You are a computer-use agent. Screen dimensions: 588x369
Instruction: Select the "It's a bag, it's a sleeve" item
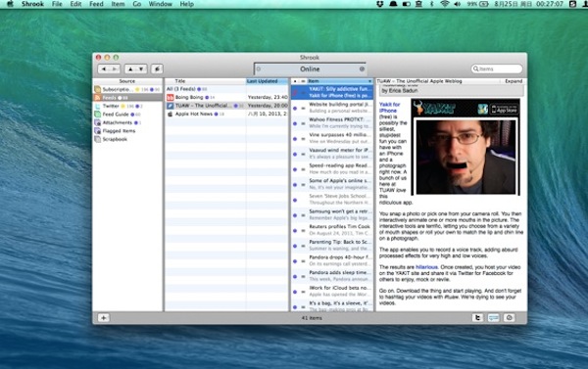332,305
